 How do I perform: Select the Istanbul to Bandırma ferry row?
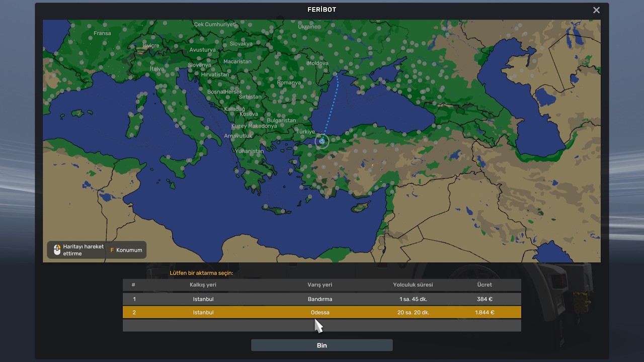pos(322,299)
